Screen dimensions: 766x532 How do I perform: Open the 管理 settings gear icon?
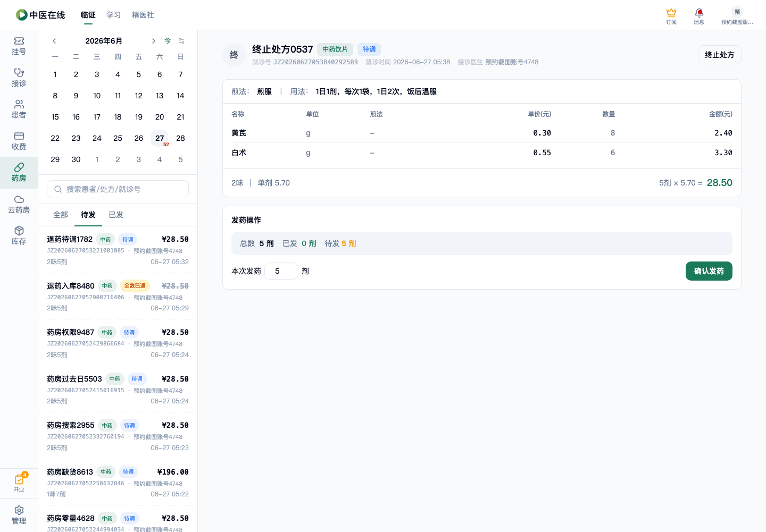19,515
